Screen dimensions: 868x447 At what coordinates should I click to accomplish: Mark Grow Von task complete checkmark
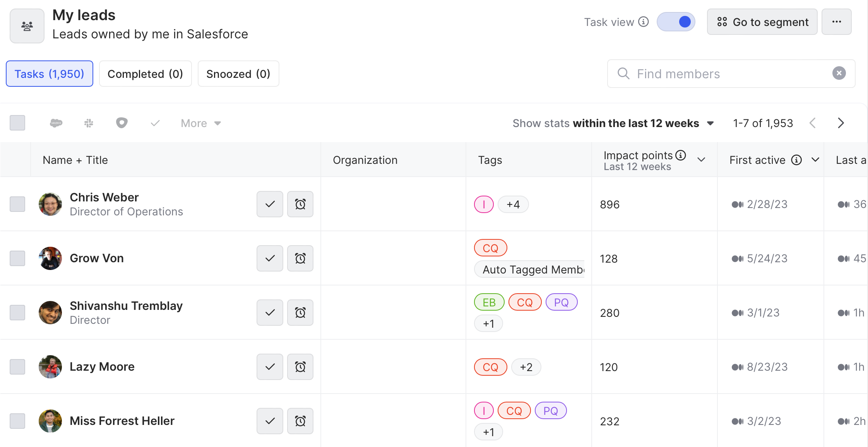[x=270, y=258]
